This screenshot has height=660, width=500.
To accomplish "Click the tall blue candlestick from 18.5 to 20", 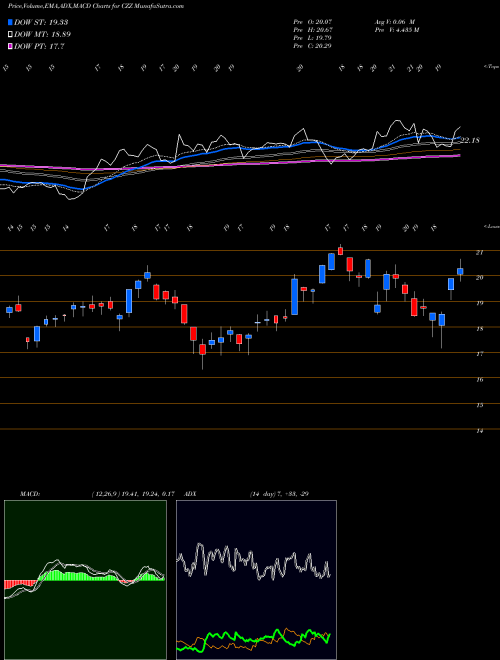I will coord(295,296).
